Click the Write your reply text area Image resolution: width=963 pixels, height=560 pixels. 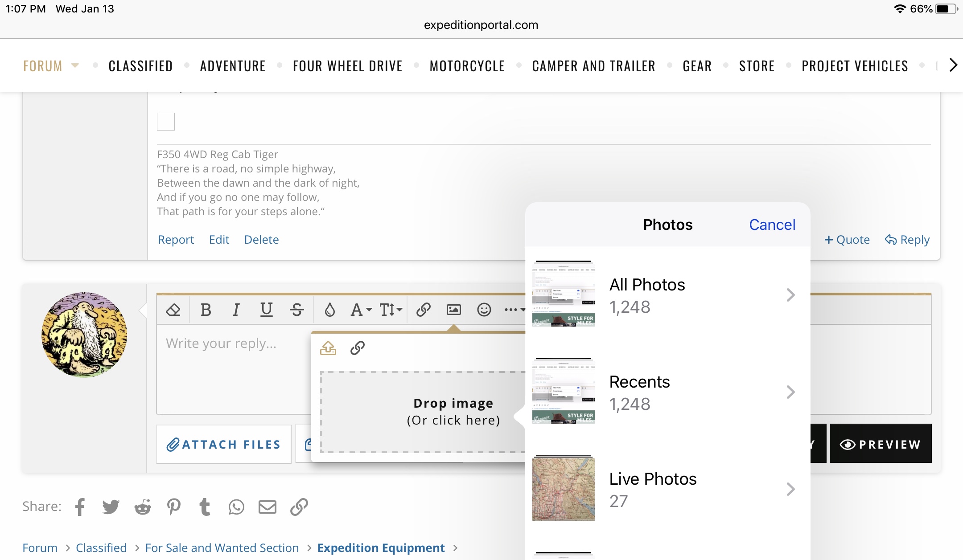click(x=234, y=370)
